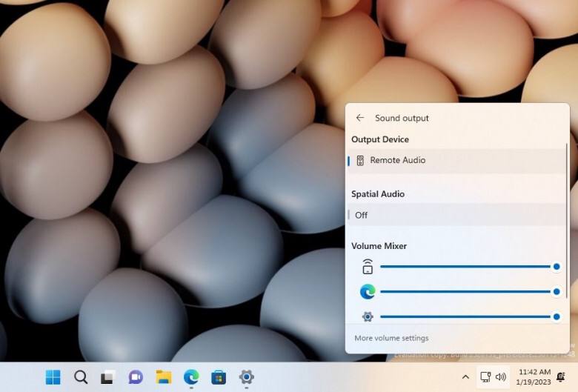
Task: Open File Explorer from the taskbar
Action: point(164,377)
